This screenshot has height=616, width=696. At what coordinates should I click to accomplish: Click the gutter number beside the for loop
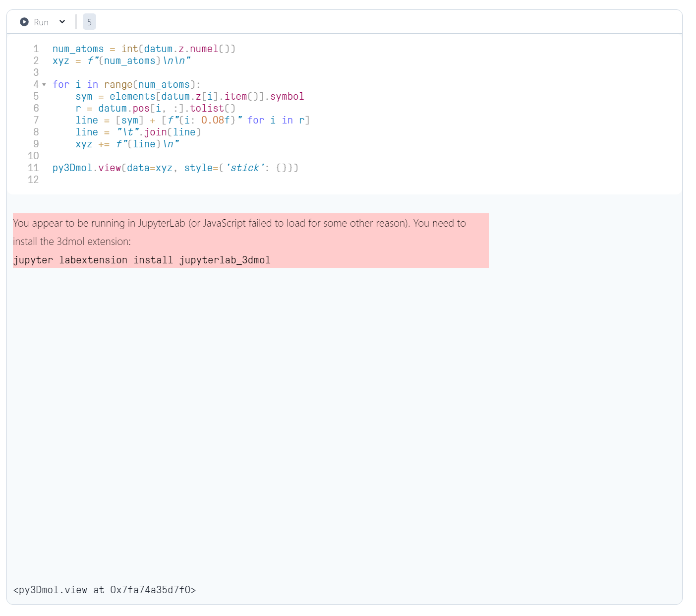click(x=35, y=84)
